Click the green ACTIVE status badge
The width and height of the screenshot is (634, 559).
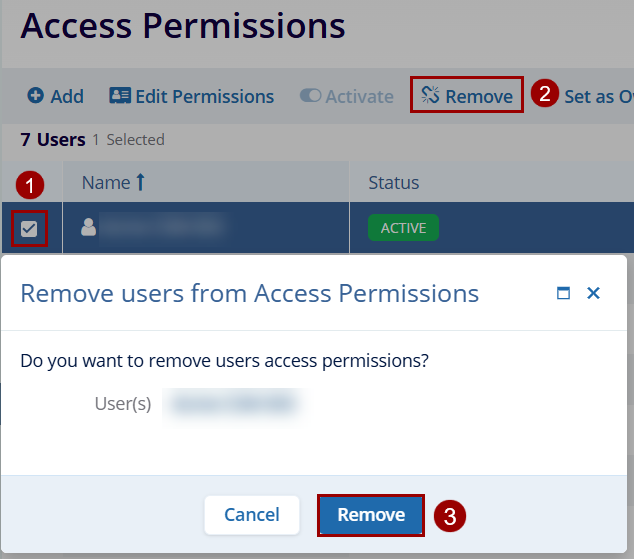pos(403,228)
